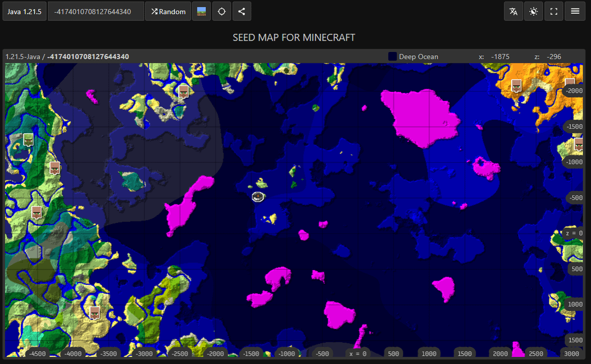The width and height of the screenshot is (591, 364).
Task: Click the crosshair go-to-coordinates icon
Action: point(221,11)
